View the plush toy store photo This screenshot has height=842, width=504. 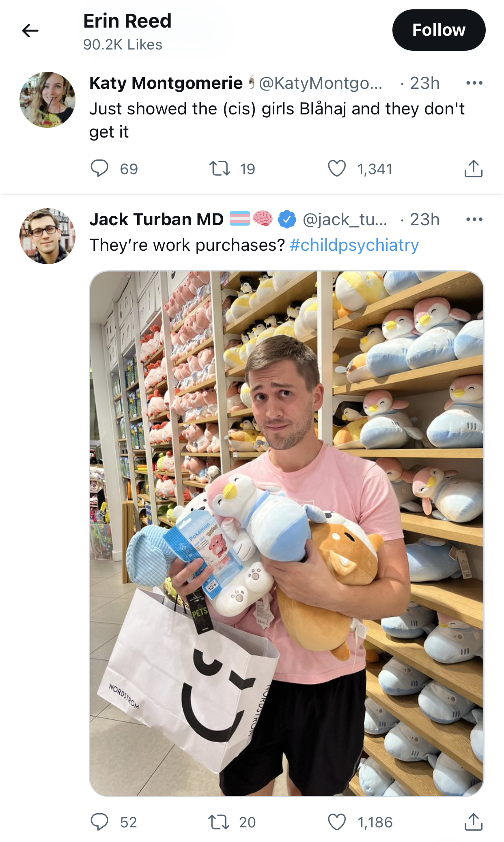coord(286,534)
